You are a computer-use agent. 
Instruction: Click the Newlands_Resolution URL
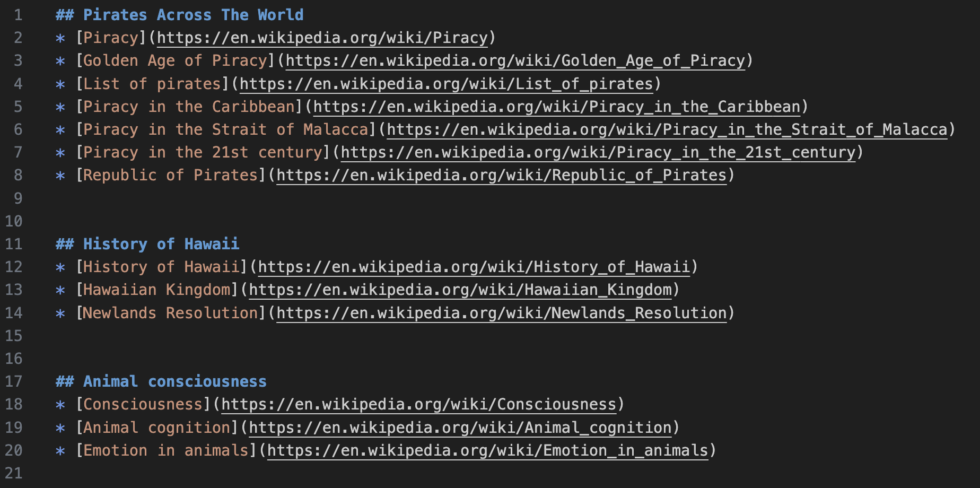click(501, 313)
